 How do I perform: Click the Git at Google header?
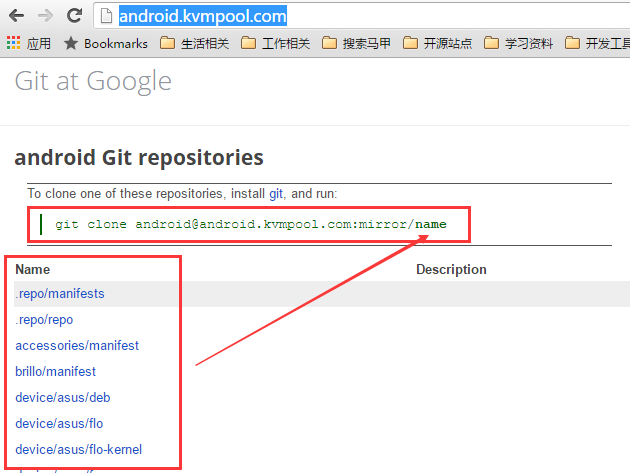tap(93, 81)
